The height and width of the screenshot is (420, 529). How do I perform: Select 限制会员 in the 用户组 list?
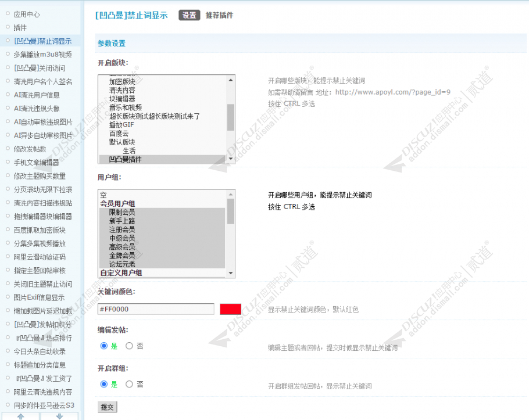pos(162,213)
